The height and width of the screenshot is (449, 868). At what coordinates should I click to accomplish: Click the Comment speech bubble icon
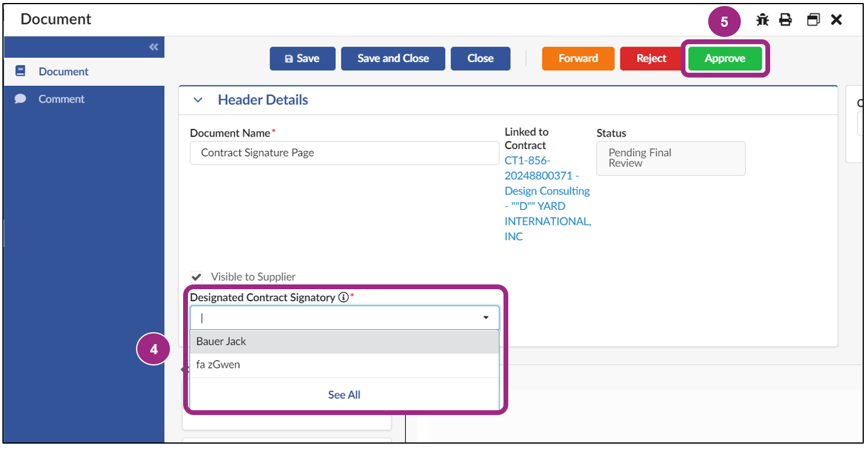coord(20,98)
